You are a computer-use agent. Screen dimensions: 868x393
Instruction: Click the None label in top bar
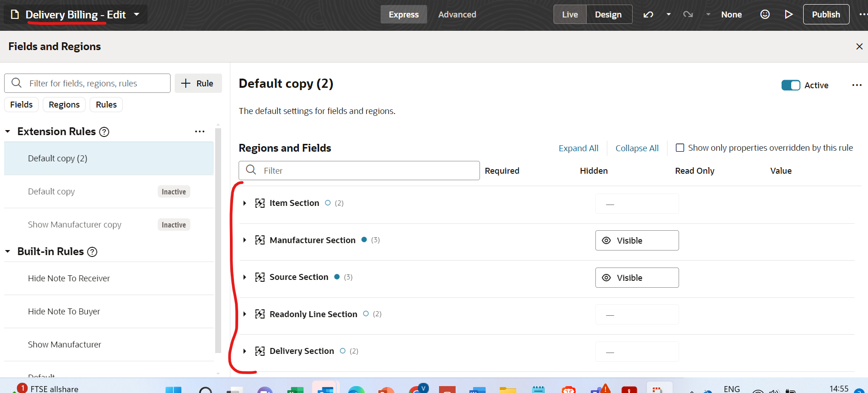pos(731,14)
